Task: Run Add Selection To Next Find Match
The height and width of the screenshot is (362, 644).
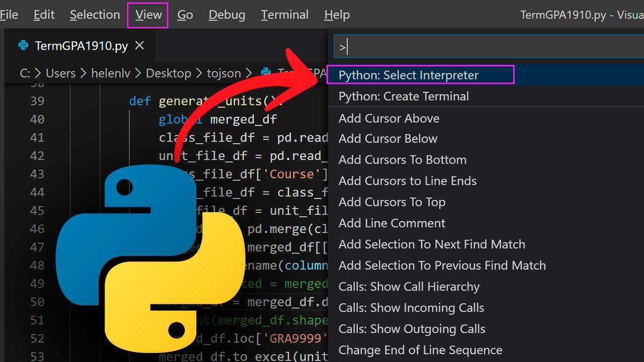Action: click(486, 244)
